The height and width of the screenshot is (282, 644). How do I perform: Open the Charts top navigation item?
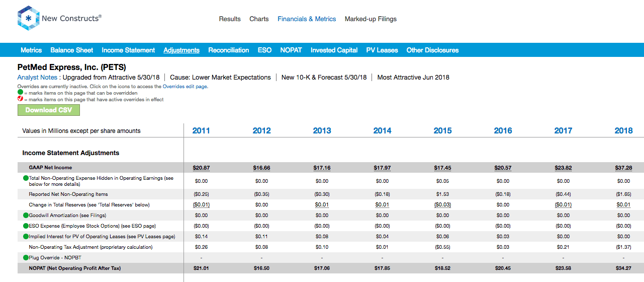[x=259, y=19]
